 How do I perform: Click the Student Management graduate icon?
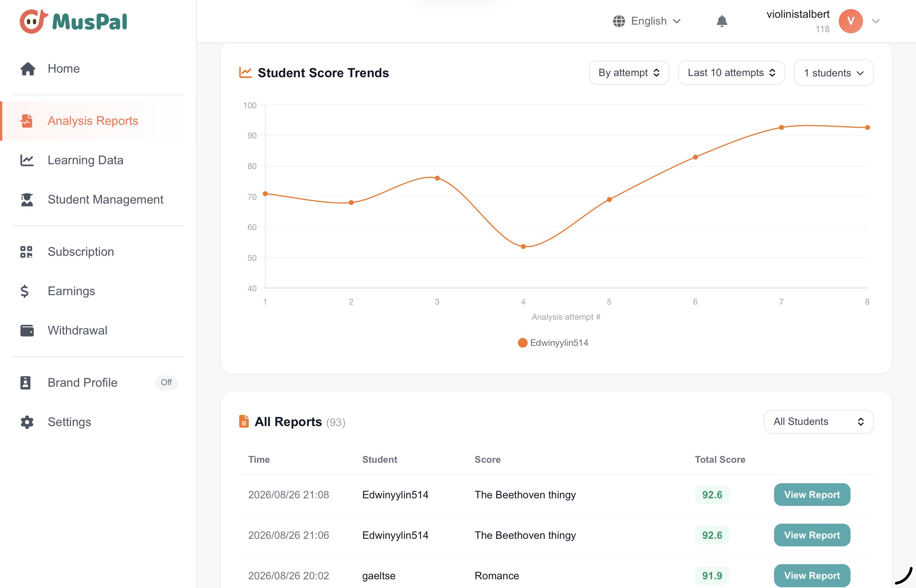click(27, 199)
